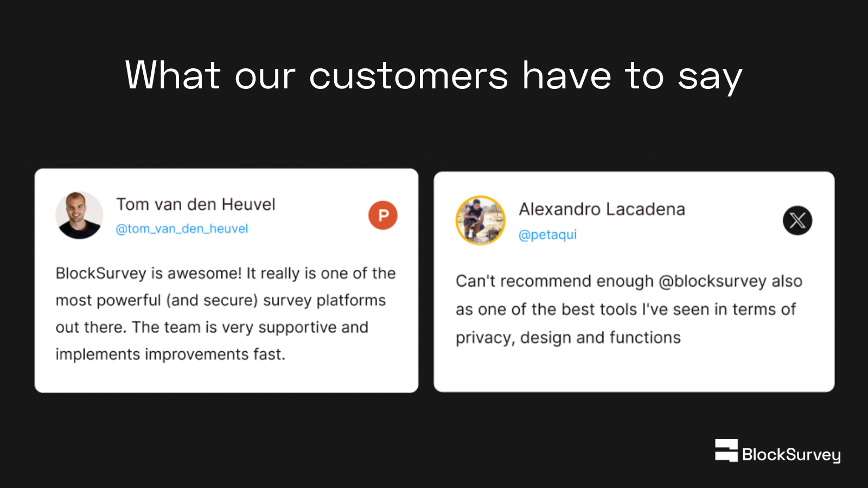Select Tom's testimonial text starting BlockSurvey is awesome

[x=226, y=313]
